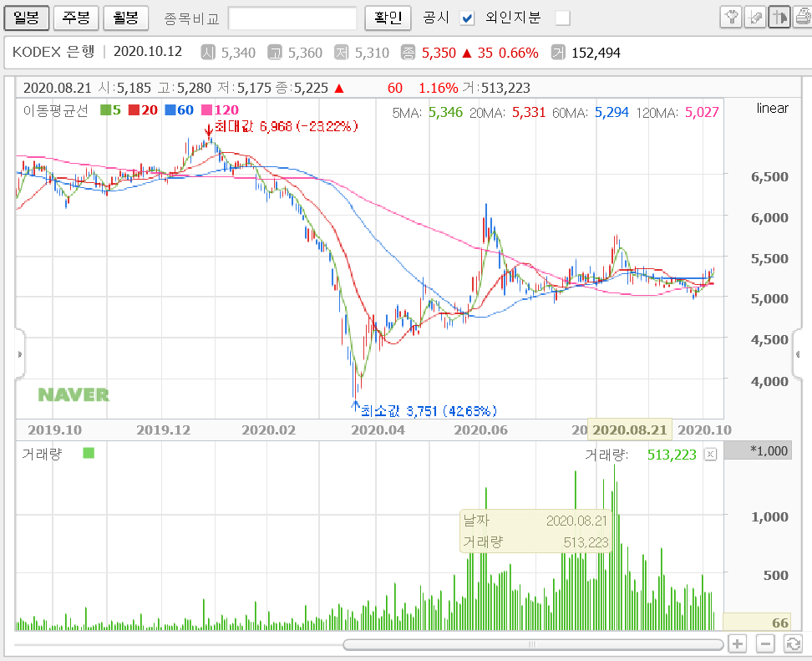Click the 5MA value 5,346
The image size is (812, 661).
click(445, 113)
